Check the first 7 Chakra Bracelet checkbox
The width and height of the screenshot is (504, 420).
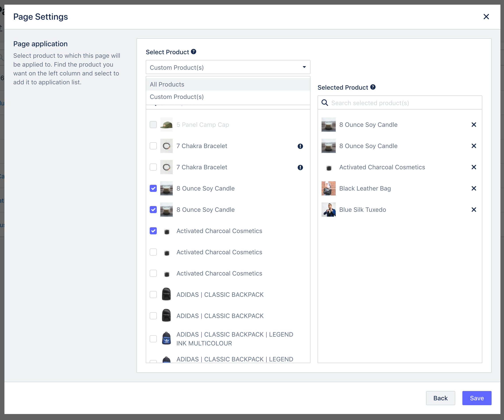(x=153, y=146)
